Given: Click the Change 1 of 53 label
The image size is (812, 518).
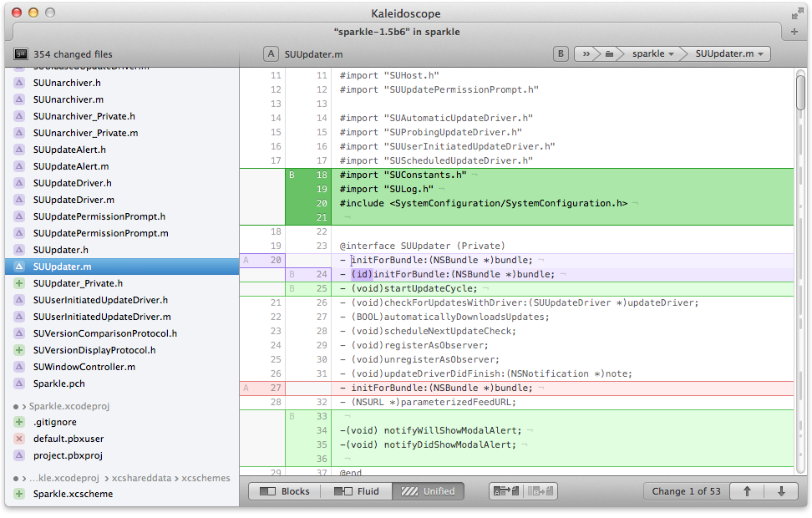Looking at the screenshot, I should 686,491.
